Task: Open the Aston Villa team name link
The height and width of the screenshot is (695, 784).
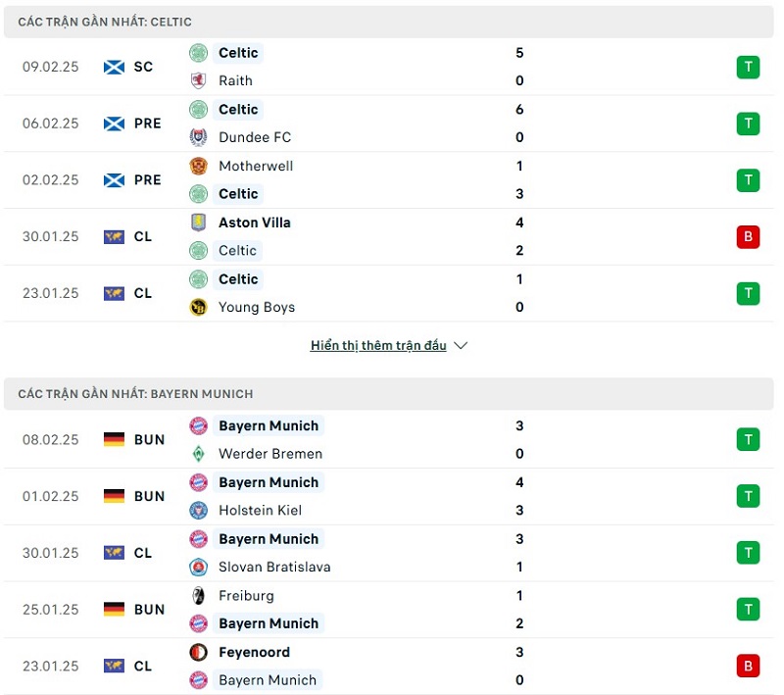Action: (255, 223)
